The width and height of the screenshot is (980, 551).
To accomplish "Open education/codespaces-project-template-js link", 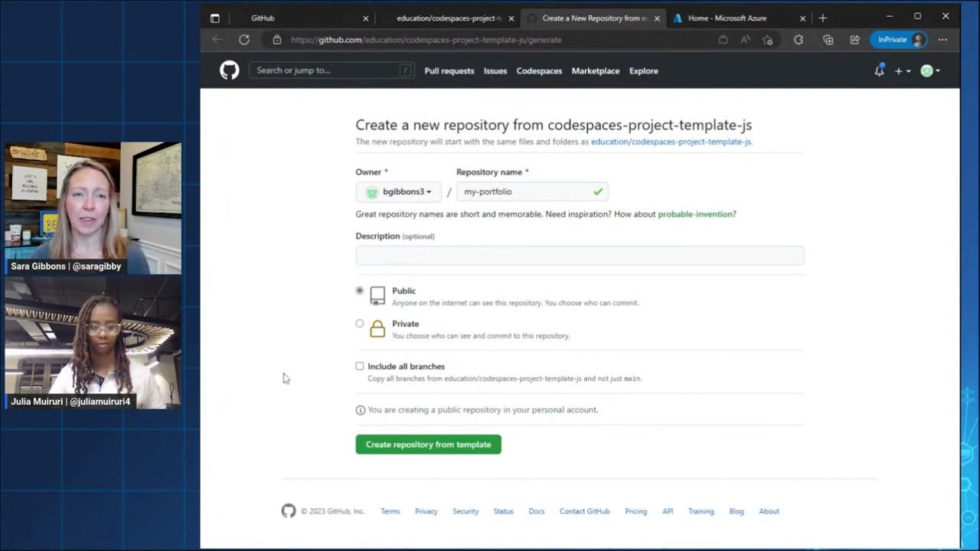I will 671,142.
